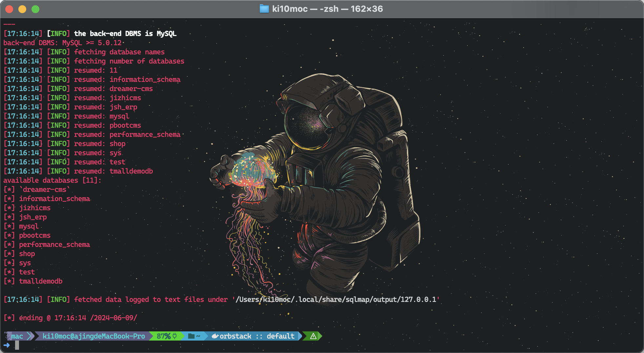Click 'resumed: test' log line
The width and height of the screenshot is (644, 353).
100,162
